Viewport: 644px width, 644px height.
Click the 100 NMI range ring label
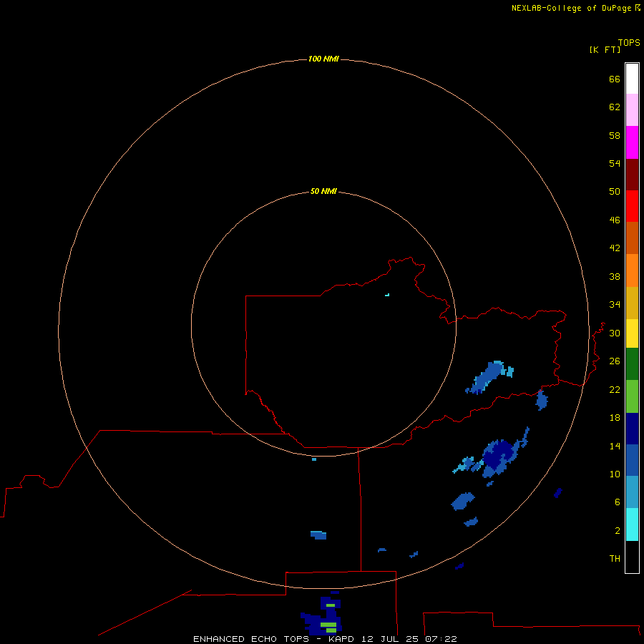[x=323, y=59]
